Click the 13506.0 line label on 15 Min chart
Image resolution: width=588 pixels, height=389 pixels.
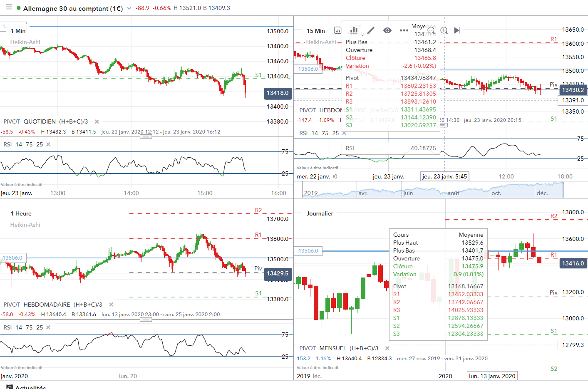(x=308, y=69)
